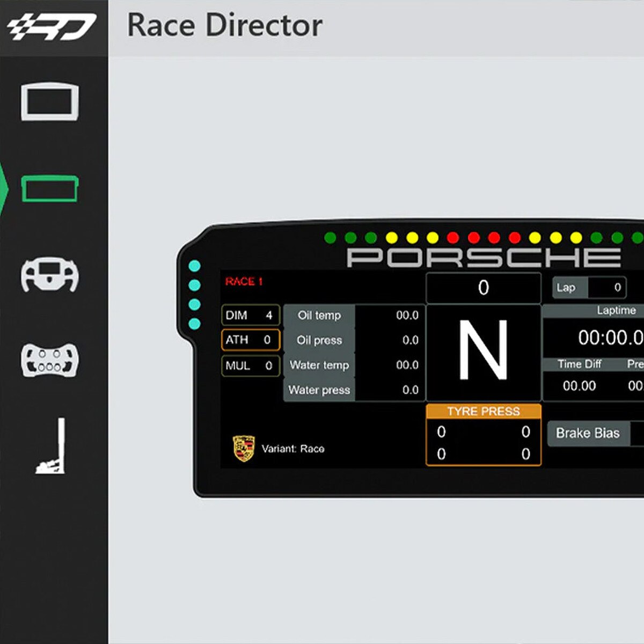The width and height of the screenshot is (644, 644).
Task: Click the RD checkered flag logo
Action: coord(52,27)
